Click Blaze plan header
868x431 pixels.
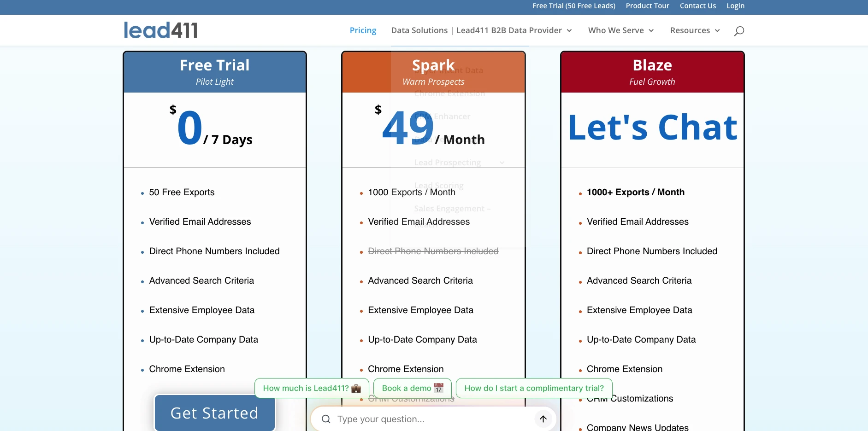click(x=652, y=72)
